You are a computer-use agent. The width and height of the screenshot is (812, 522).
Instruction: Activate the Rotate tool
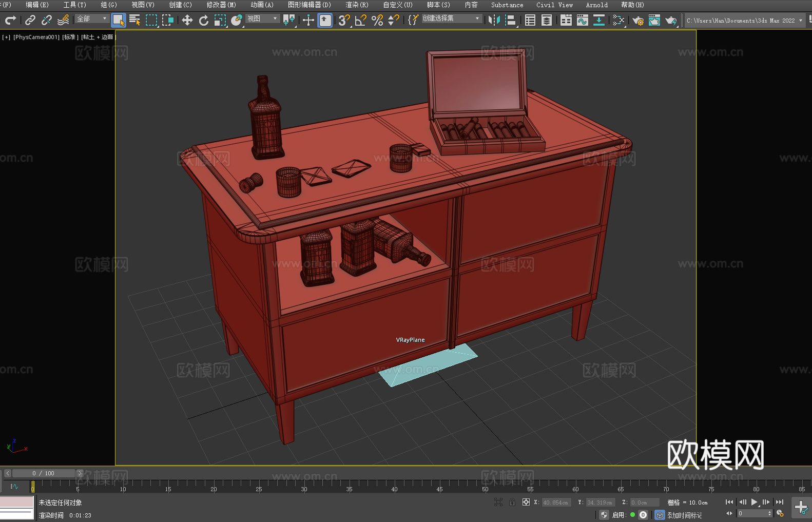tap(203, 20)
